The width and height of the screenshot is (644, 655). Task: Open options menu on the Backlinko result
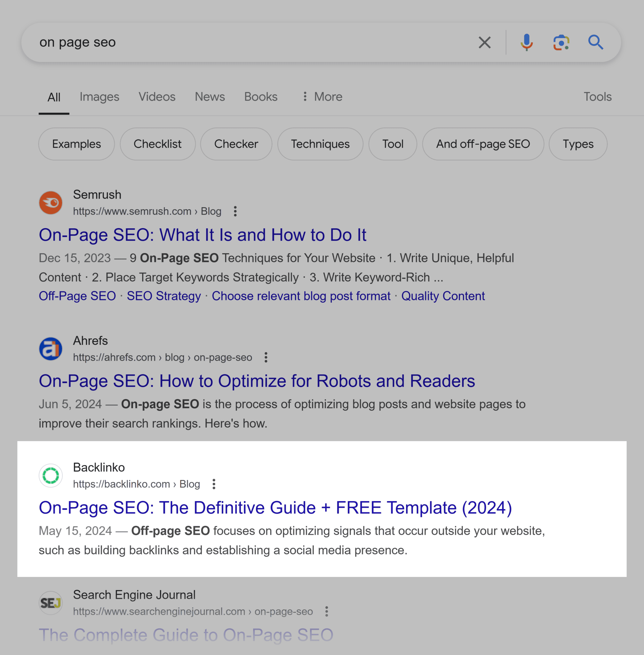coord(214,484)
